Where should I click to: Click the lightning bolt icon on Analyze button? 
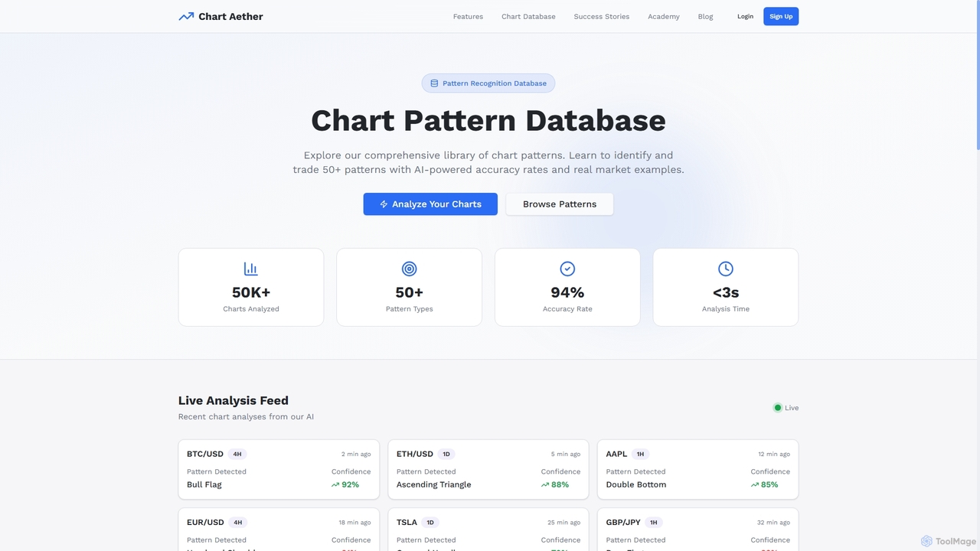(x=384, y=204)
